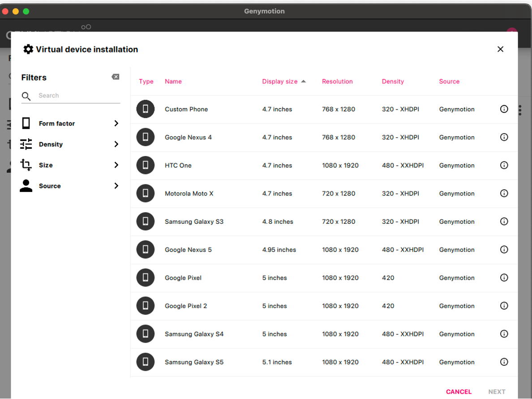Image resolution: width=532 pixels, height=399 pixels.
Task: Click HTC One device type icon
Action: [x=146, y=165]
